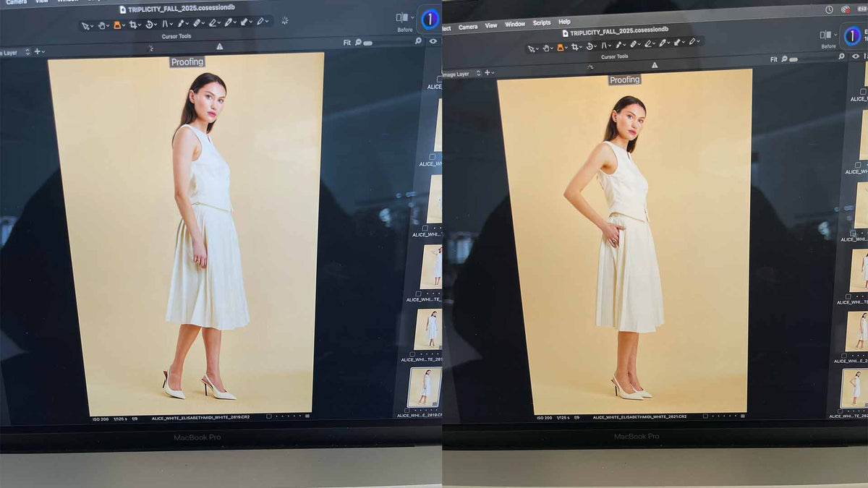Select the Crop tool on right laptop
This screenshot has width=868, height=488.
click(575, 47)
